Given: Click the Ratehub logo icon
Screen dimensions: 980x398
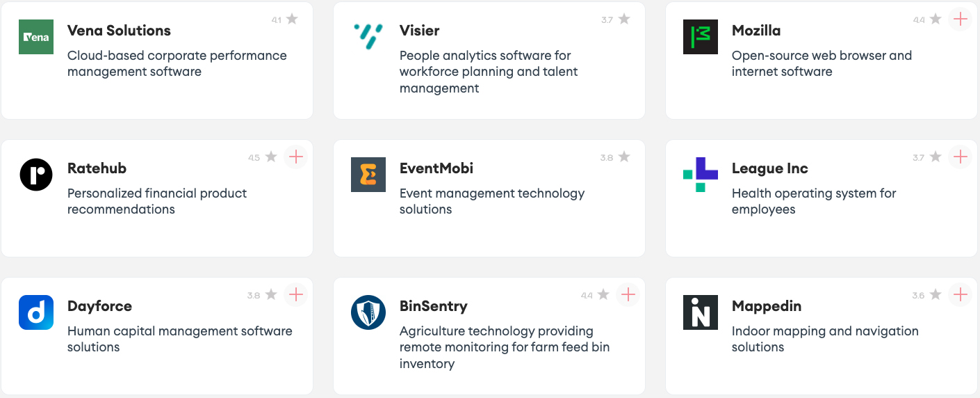Looking at the screenshot, I should point(36,175).
